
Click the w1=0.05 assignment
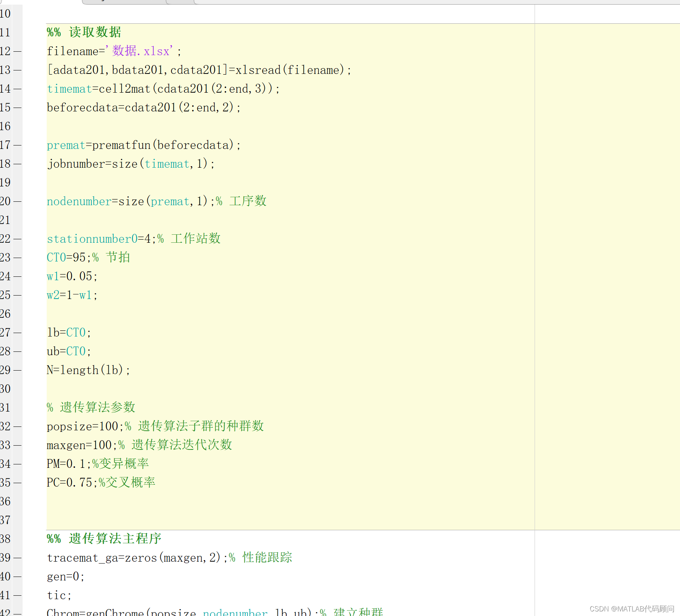(71, 276)
